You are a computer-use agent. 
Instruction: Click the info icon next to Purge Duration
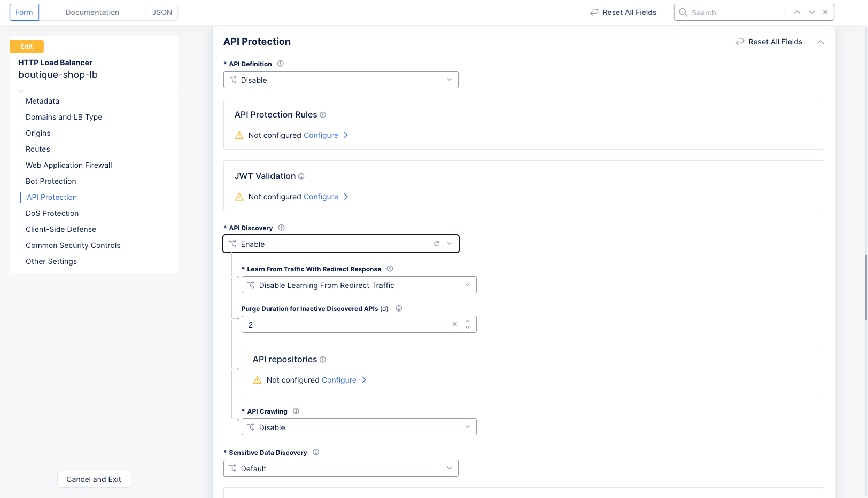pos(399,308)
